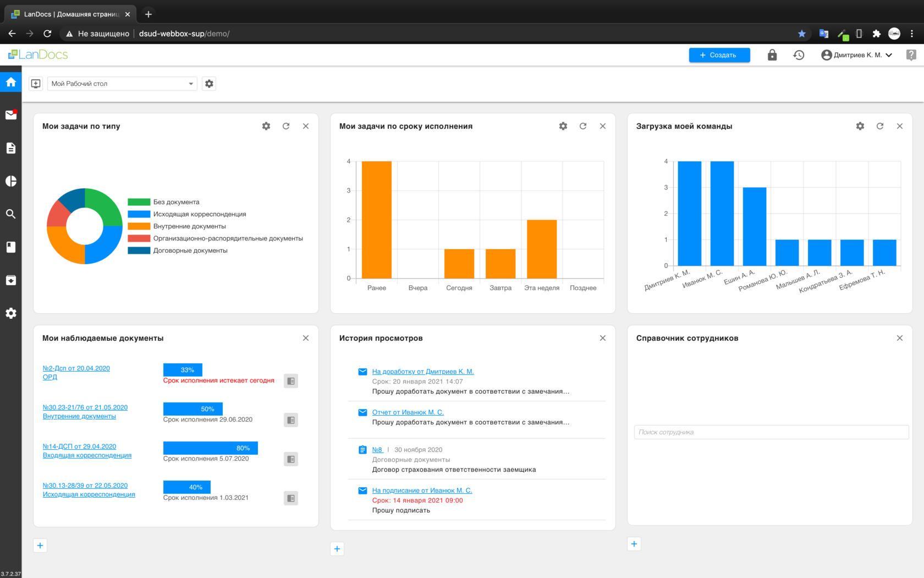Toggle 'Внутренние документы' orange legend swatch
Viewport: 924px width, 578px height.
point(139,226)
